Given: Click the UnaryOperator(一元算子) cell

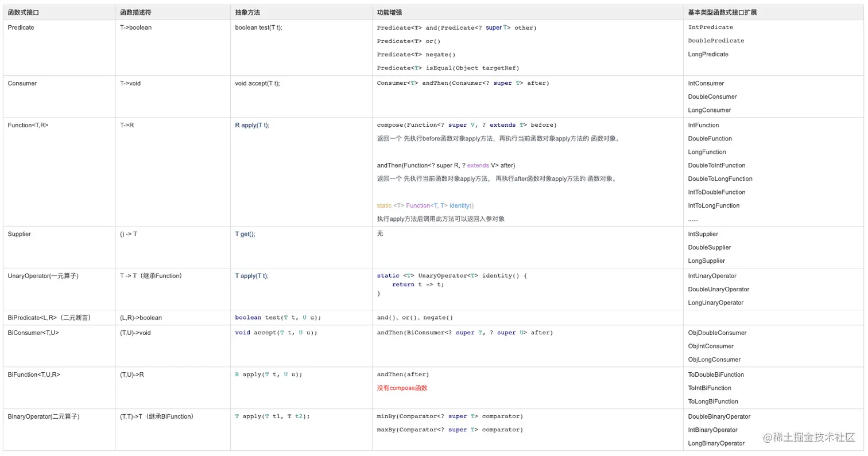Looking at the screenshot, I should click(43, 276).
